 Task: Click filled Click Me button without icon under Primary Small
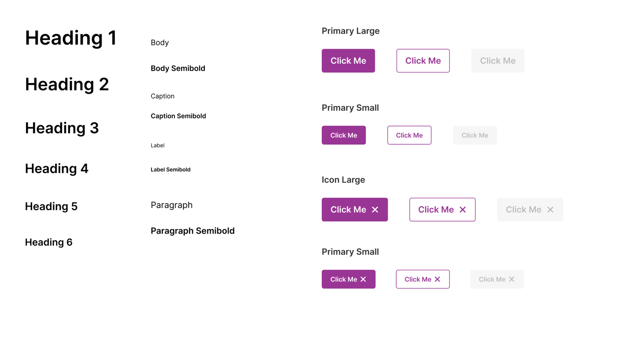(343, 135)
